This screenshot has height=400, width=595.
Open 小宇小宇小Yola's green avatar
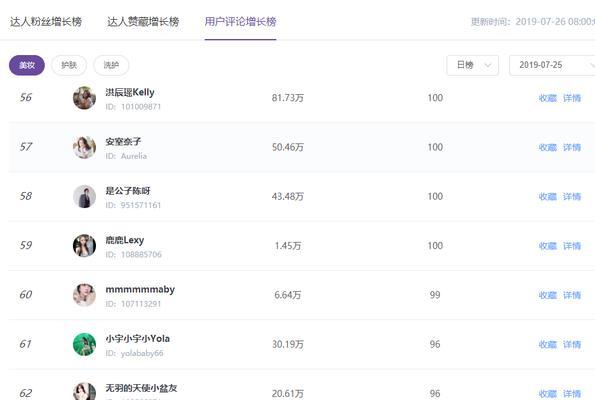(84, 344)
